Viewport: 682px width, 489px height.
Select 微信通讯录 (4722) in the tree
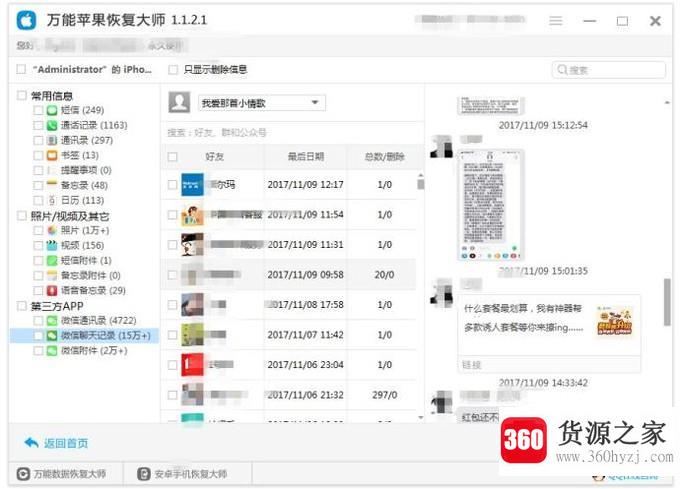(x=98, y=321)
